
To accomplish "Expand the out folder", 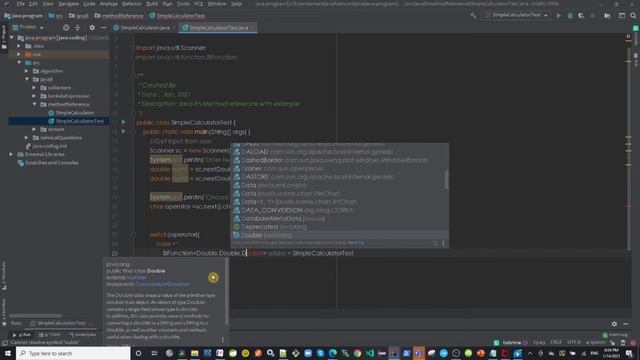I will [x=19, y=54].
